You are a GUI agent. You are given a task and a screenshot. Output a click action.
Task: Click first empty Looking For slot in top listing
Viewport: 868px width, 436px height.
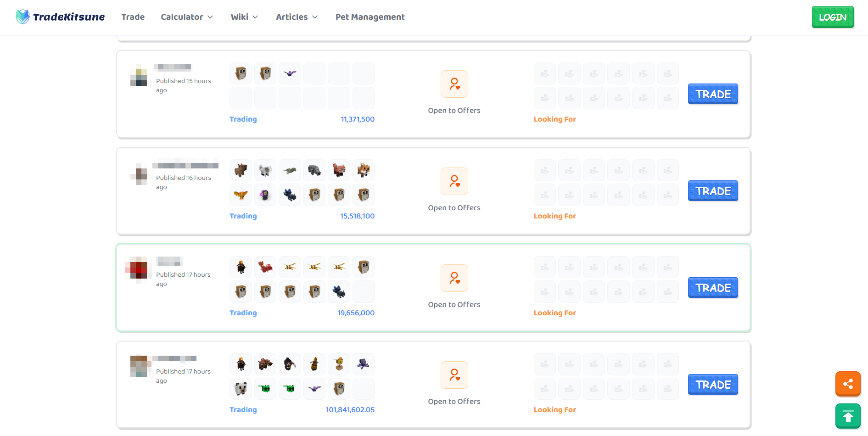click(x=545, y=73)
